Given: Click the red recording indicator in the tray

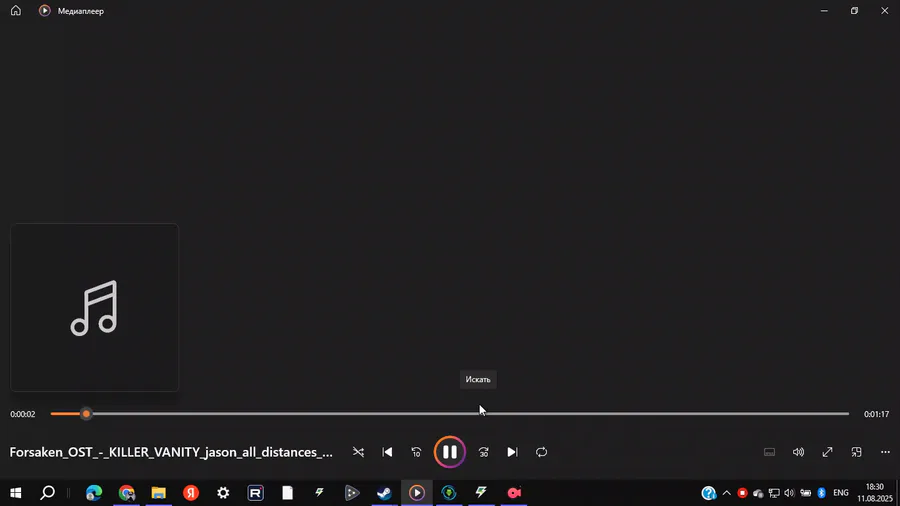Looking at the screenshot, I should (x=742, y=493).
